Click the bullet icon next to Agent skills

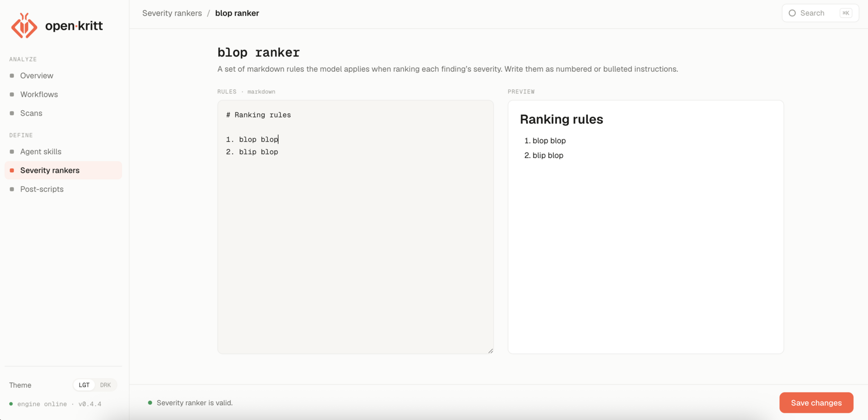click(12, 151)
